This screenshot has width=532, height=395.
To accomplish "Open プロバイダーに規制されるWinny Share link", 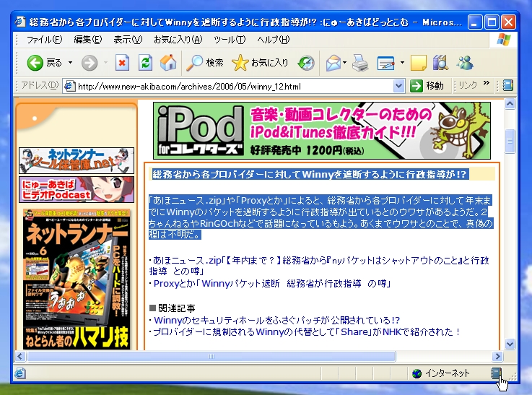I will [x=307, y=331].
